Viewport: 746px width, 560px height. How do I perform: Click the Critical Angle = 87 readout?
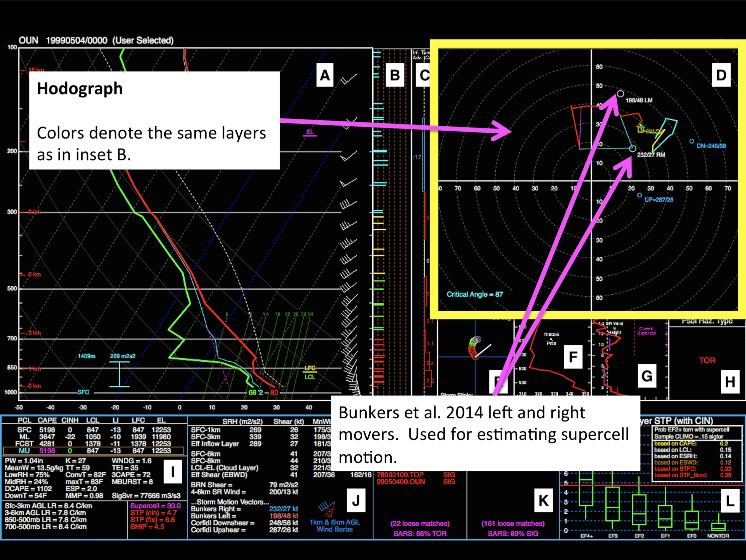(x=475, y=294)
